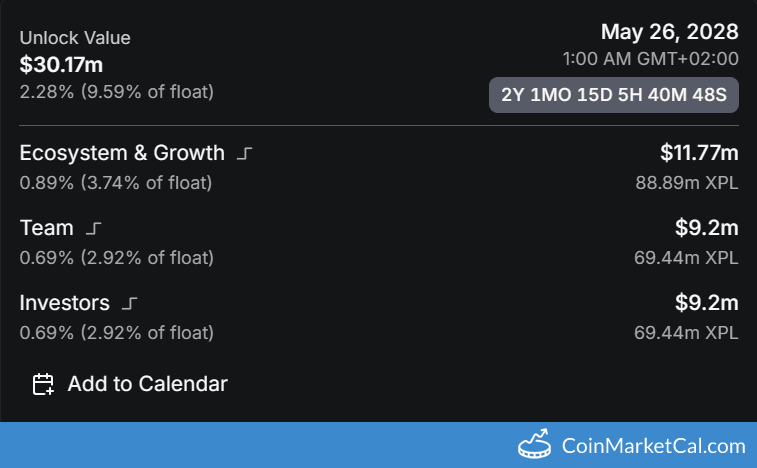The image size is (757, 468).
Task: Click the step icon next to Team
Action: point(94,229)
